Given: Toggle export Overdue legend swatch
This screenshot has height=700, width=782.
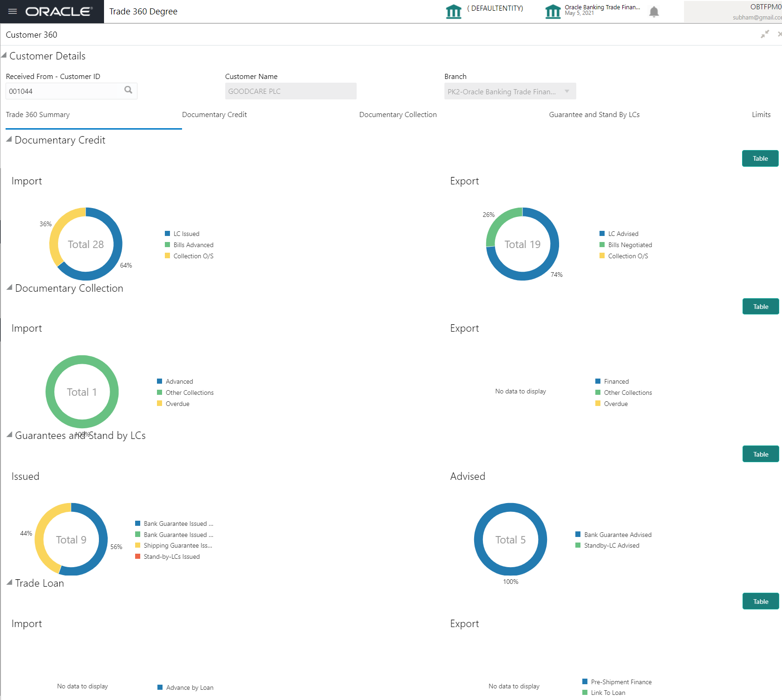Looking at the screenshot, I should pyautogui.click(x=598, y=404).
